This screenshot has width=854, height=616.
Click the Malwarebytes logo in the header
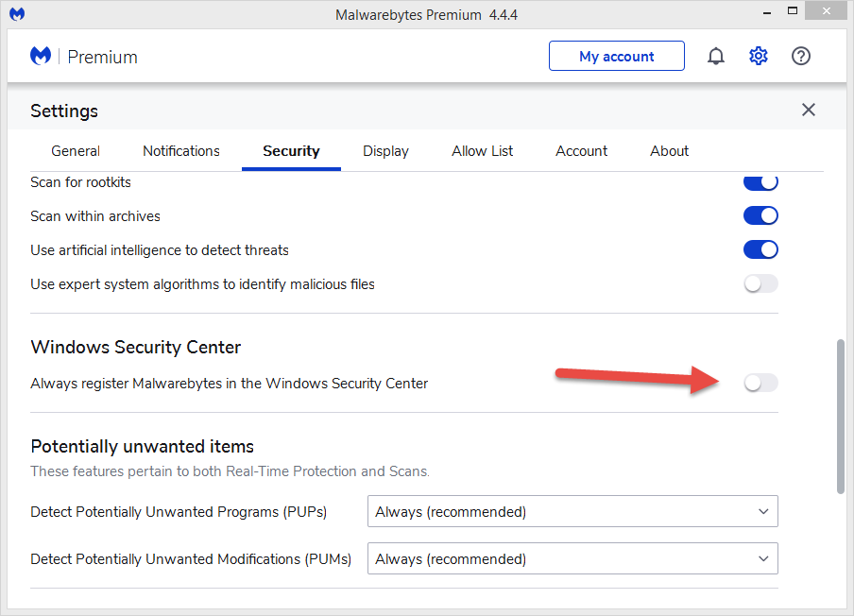pos(41,57)
